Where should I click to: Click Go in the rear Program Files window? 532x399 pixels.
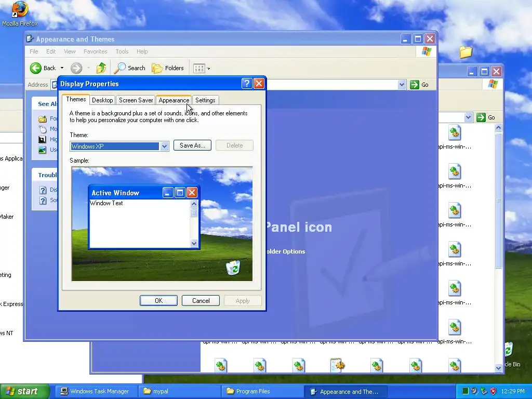pos(486,117)
